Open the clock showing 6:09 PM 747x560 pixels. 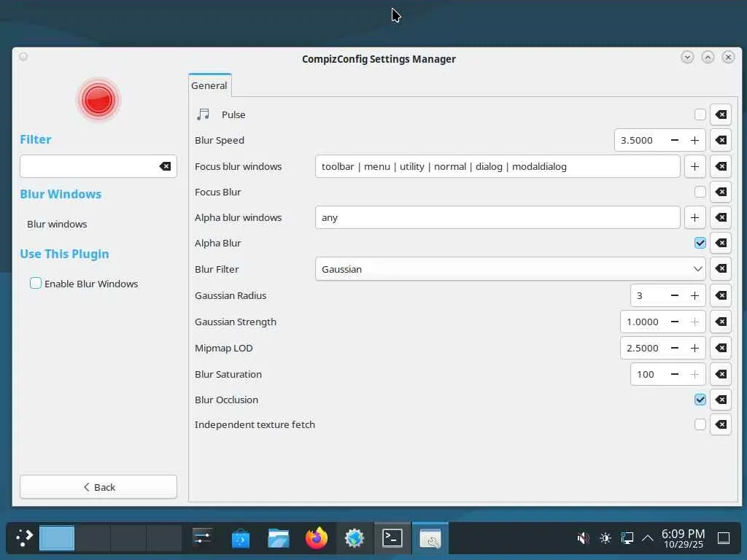tap(683, 539)
